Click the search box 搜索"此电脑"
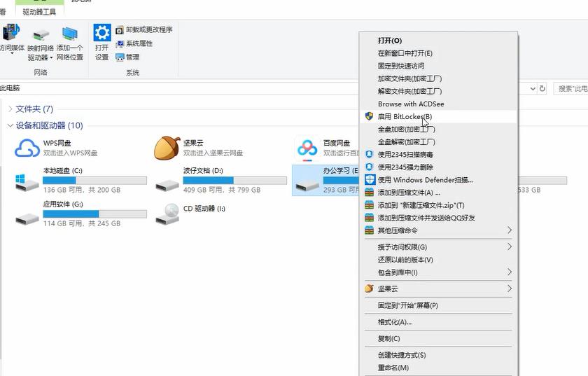 tap(570, 88)
